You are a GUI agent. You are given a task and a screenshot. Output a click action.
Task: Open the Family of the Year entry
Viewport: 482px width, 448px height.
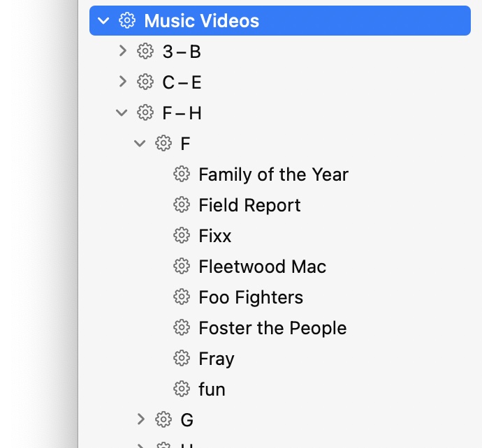(273, 174)
